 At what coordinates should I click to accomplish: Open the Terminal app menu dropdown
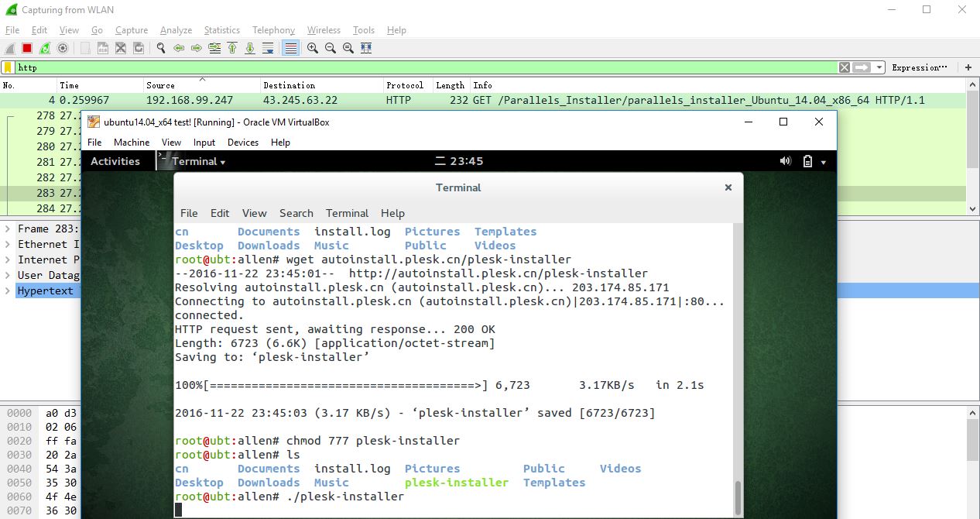[x=192, y=161]
